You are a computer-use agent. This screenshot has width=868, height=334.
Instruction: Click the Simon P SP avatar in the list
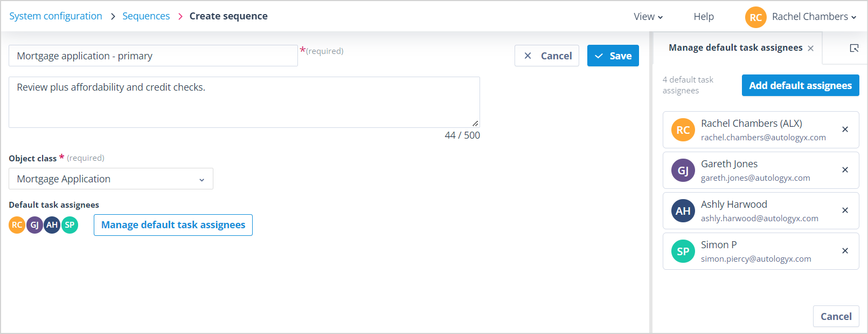683,251
